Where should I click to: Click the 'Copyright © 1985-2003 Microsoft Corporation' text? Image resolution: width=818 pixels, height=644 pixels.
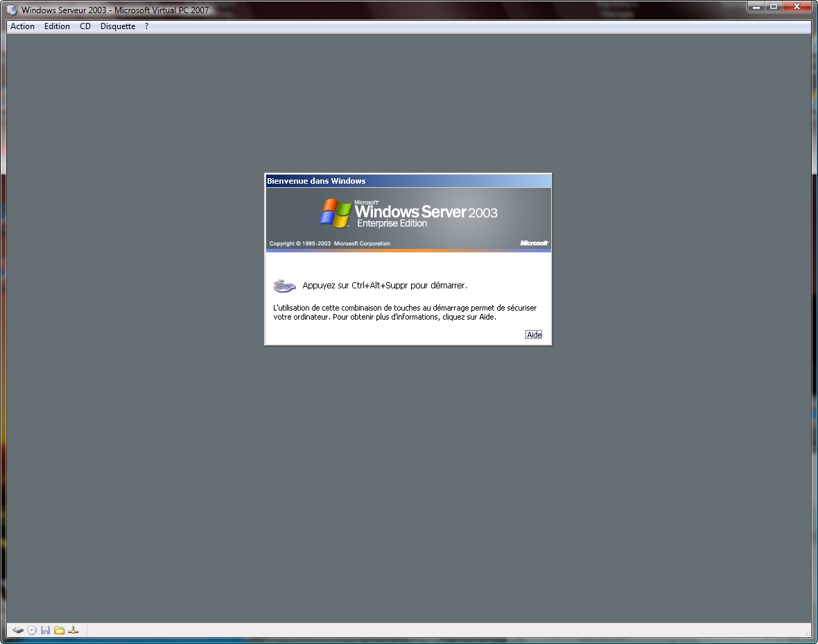tap(330, 243)
